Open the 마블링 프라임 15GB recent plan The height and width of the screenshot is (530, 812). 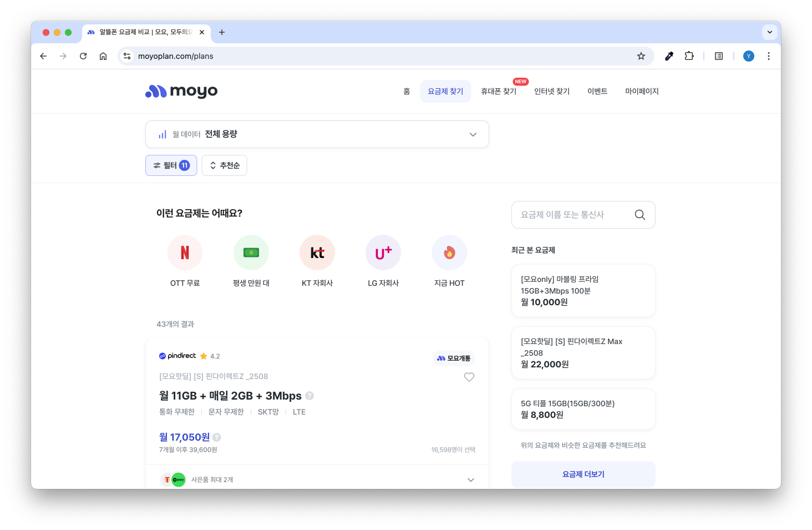[x=583, y=291]
